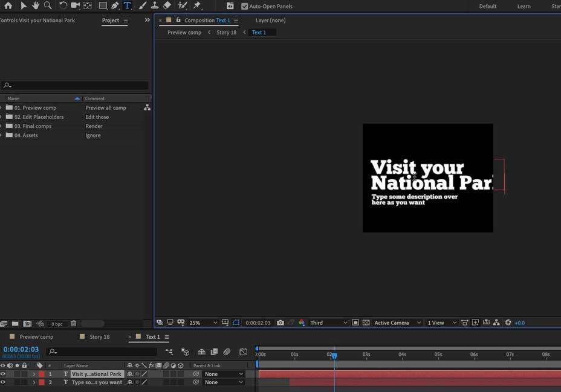
Task: Switch to the Learn workspace
Action: pyautogui.click(x=524, y=6)
